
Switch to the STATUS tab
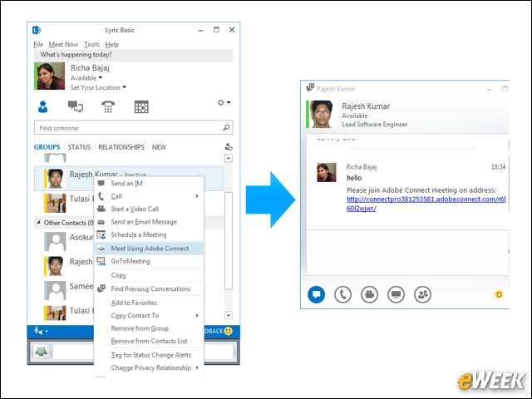pos(79,147)
